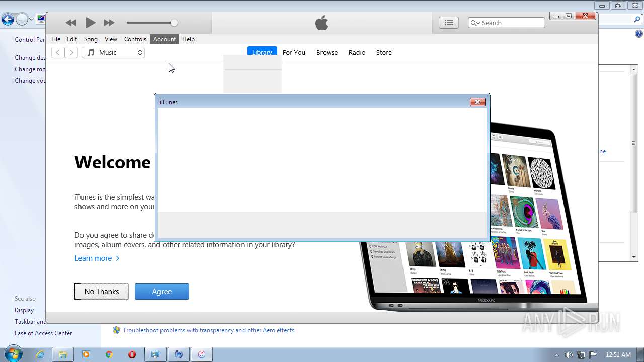Viewport: 644px width, 362px height.
Task: Open the Opera browser taskbar icon
Action: click(132, 354)
